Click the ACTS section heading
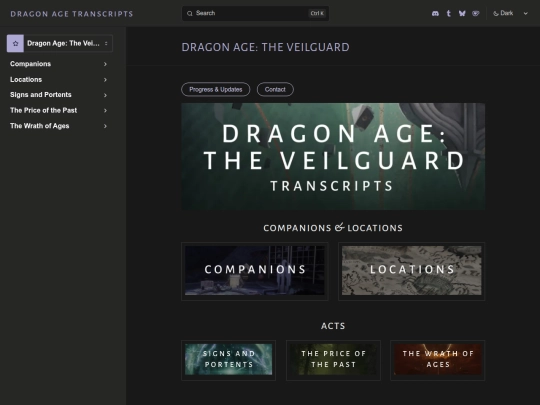The height and width of the screenshot is (405, 540). point(333,326)
